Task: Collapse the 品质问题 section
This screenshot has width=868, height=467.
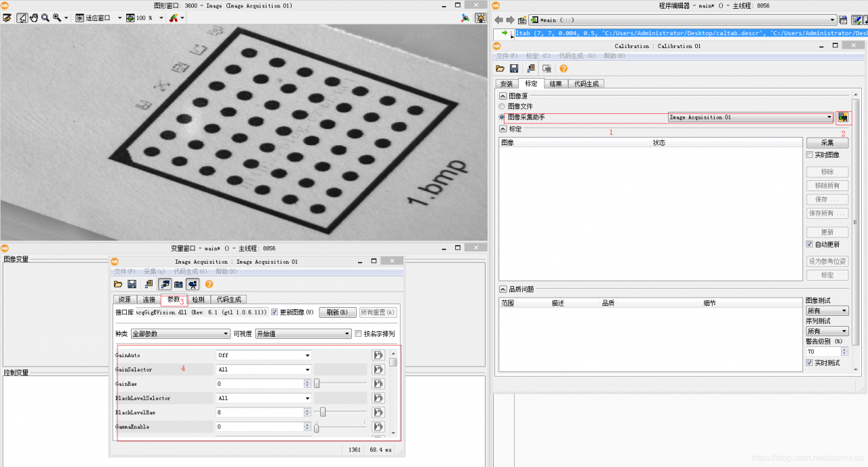Action: [503, 289]
